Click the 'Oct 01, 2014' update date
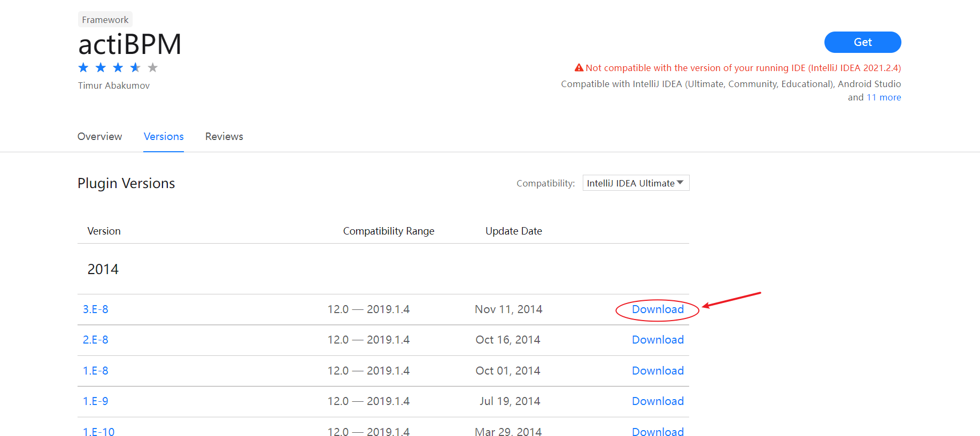Image resolution: width=980 pixels, height=436 pixels. (x=508, y=371)
